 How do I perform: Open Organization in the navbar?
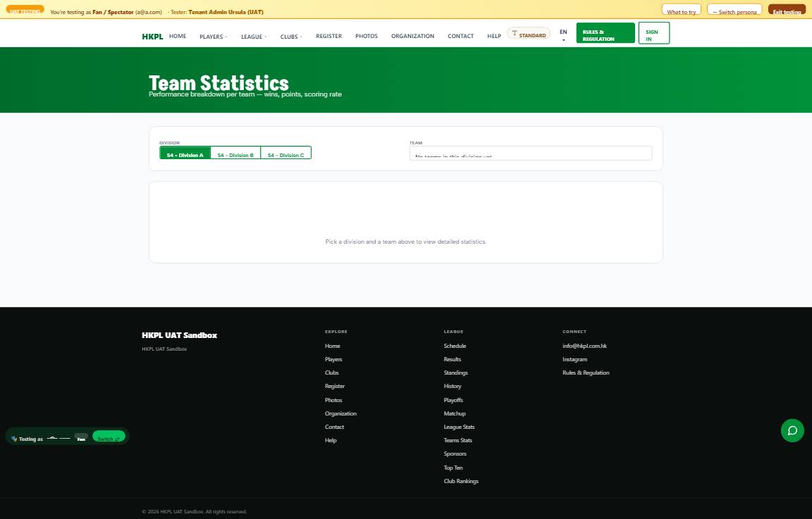click(x=413, y=36)
